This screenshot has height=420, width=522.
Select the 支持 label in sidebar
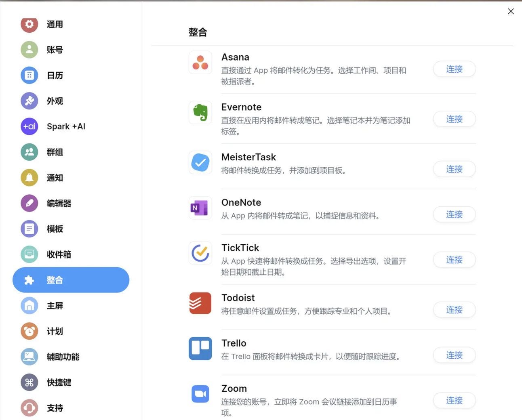click(x=55, y=408)
